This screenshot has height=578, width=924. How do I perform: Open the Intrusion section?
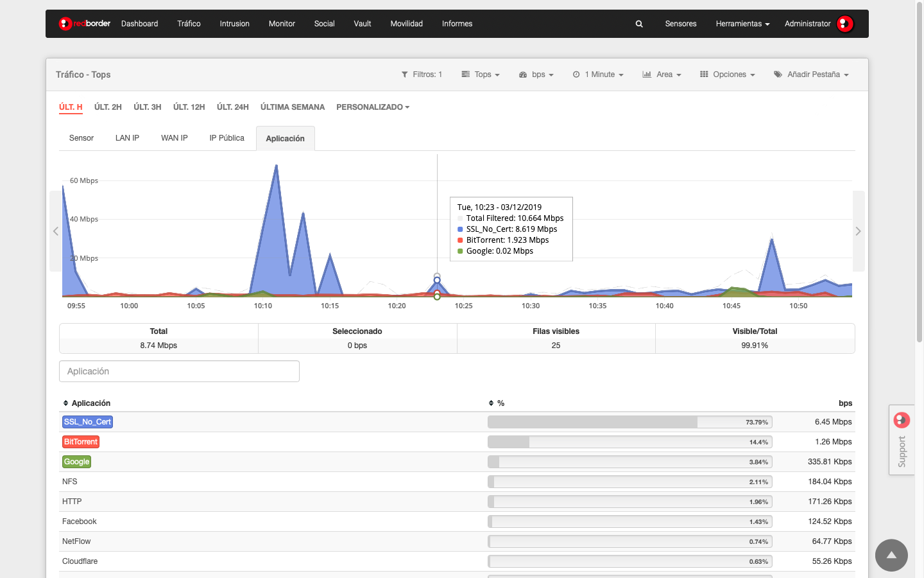[x=234, y=24]
